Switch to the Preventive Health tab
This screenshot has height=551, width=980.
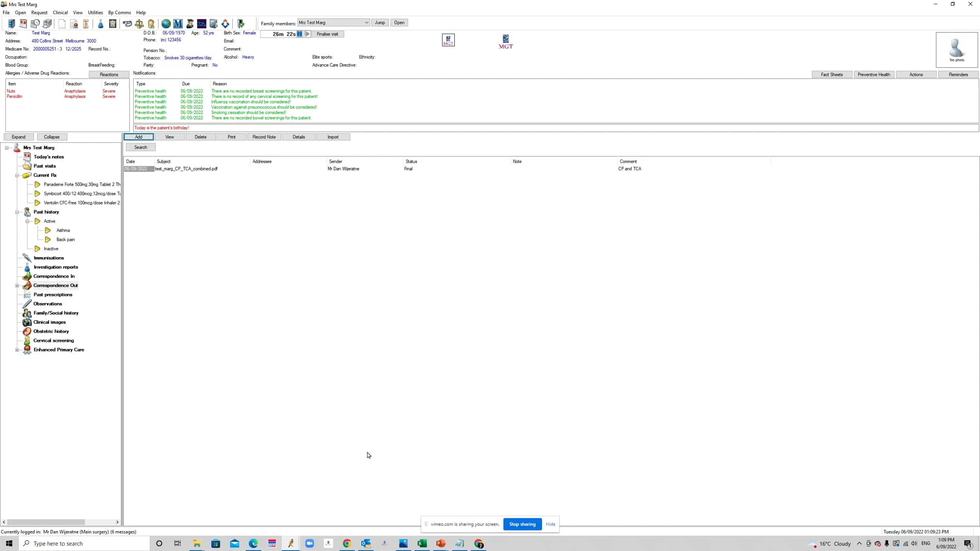[x=873, y=74]
